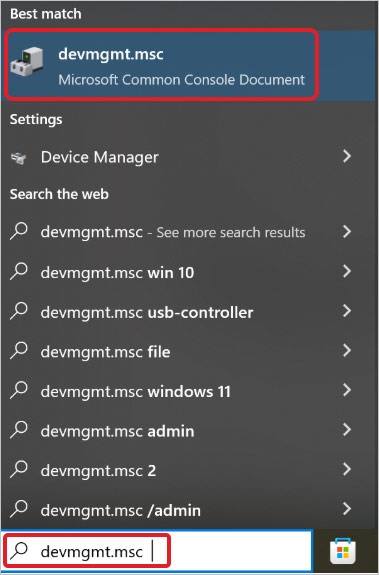Click the 'Settings' section heading
Screen dimensions: 379x575
36,120
